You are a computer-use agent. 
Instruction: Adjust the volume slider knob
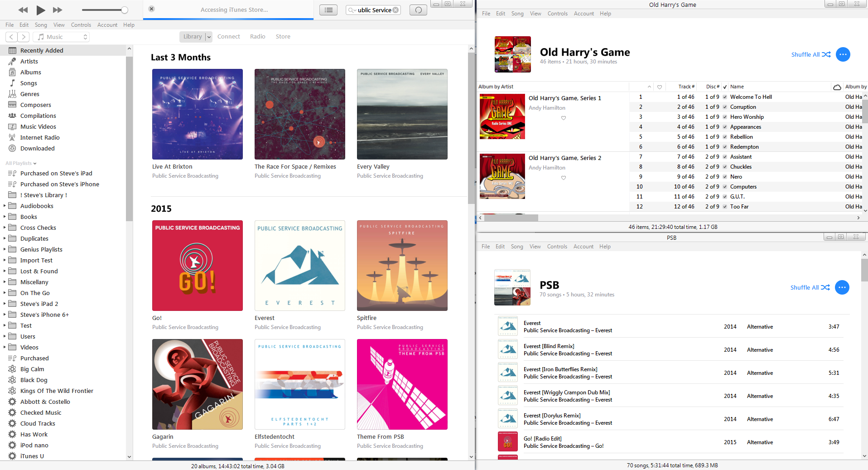125,10
